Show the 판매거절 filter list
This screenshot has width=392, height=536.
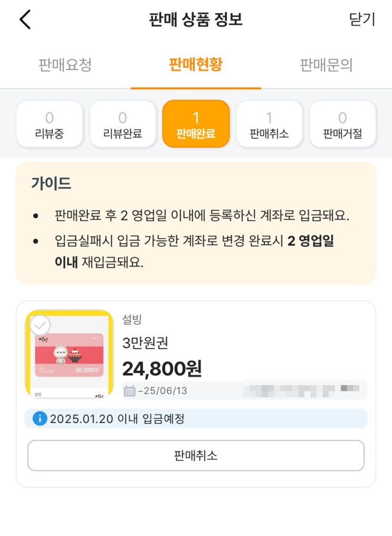[x=342, y=124]
